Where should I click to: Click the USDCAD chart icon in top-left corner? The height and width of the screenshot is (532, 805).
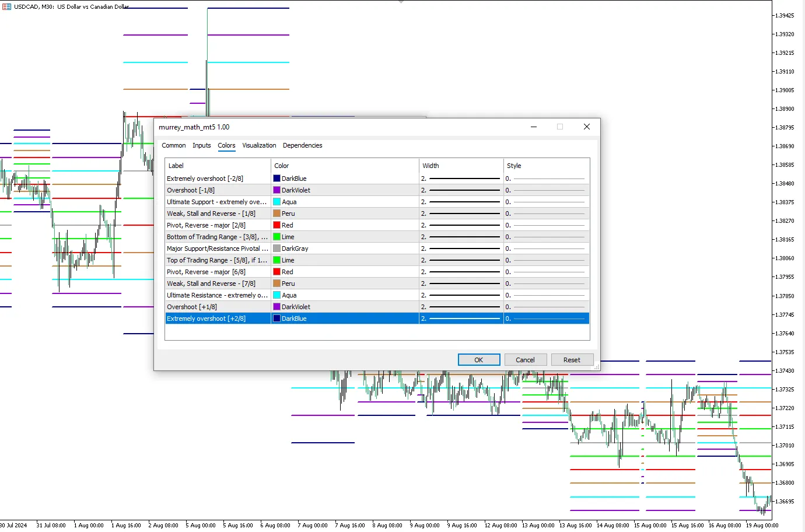click(x=7, y=6)
